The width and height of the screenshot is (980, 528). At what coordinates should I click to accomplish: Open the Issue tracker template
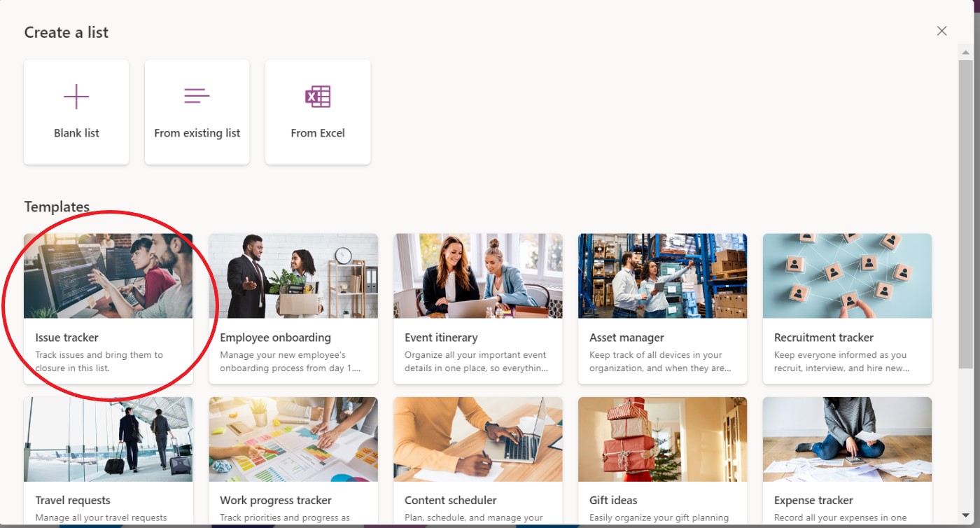pyautogui.click(x=108, y=309)
